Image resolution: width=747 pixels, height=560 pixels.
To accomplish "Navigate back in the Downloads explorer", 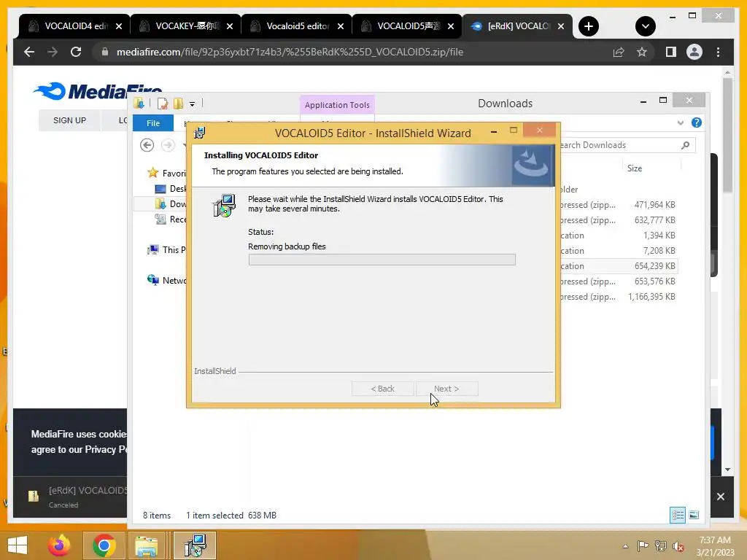I will [x=147, y=145].
